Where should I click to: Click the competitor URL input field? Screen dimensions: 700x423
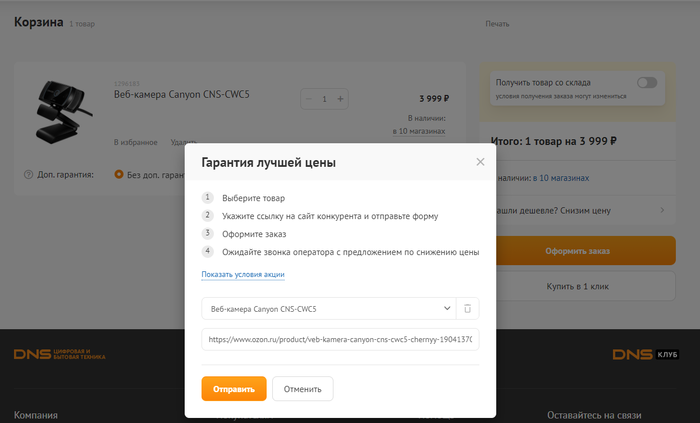340,340
